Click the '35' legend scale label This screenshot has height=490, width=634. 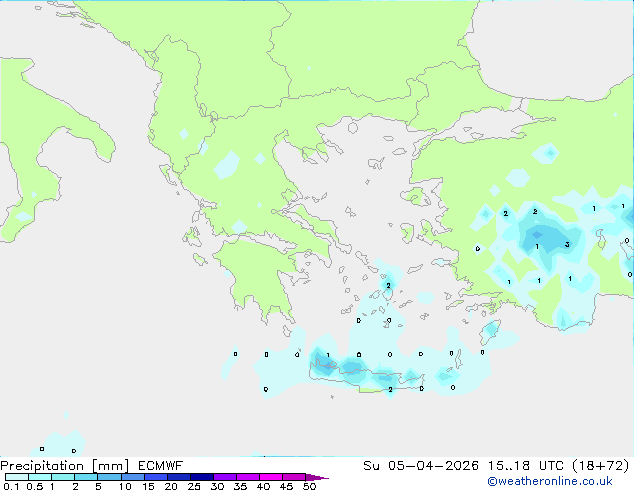click(x=240, y=486)
